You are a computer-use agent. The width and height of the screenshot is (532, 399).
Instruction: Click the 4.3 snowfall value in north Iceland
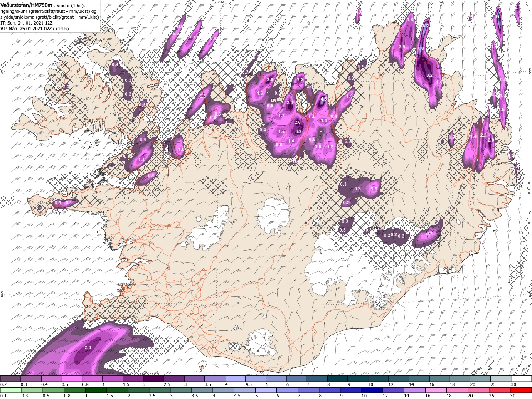[x=324, y=100]
